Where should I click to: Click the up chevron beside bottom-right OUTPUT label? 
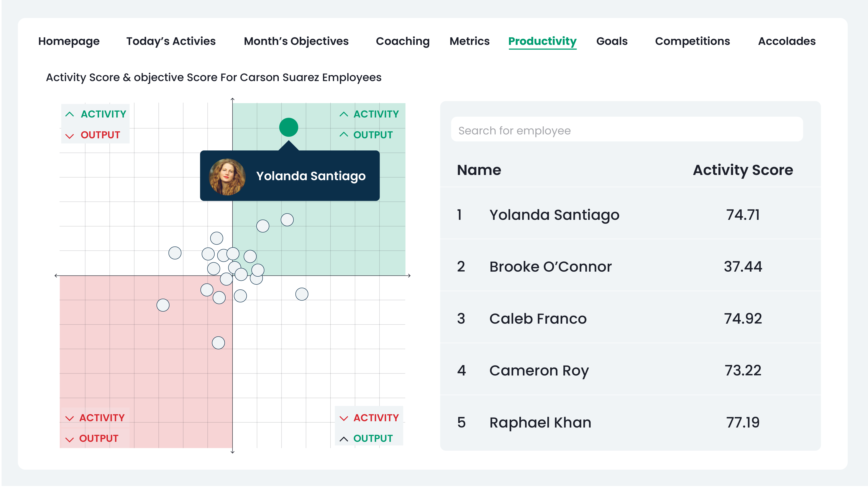343,439
